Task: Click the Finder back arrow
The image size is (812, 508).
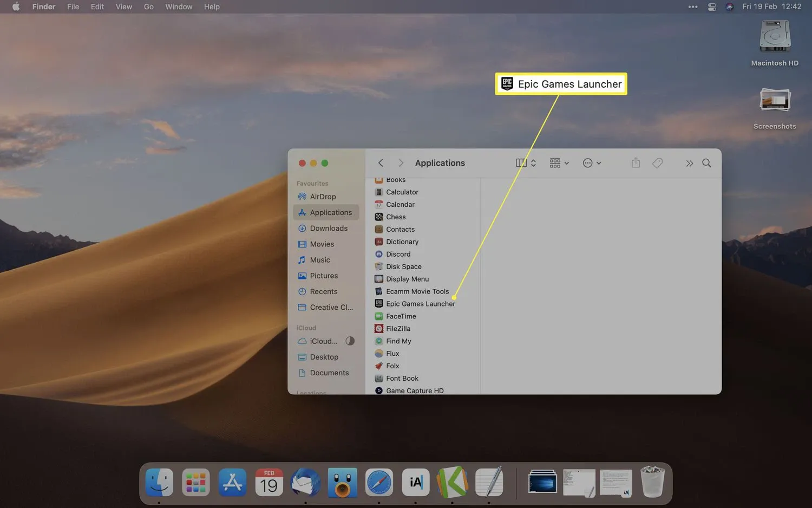Action: coord(381,163)
